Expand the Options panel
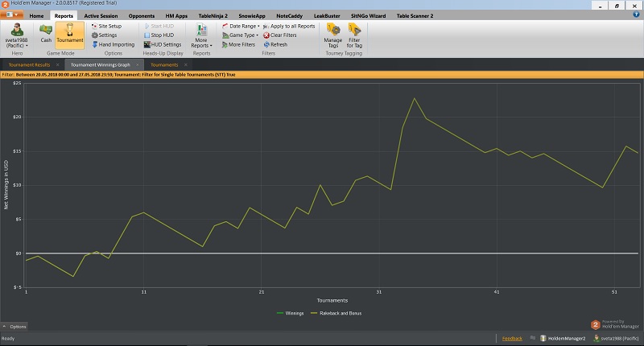This screenshot has width=644, height=346. point(14,327)
